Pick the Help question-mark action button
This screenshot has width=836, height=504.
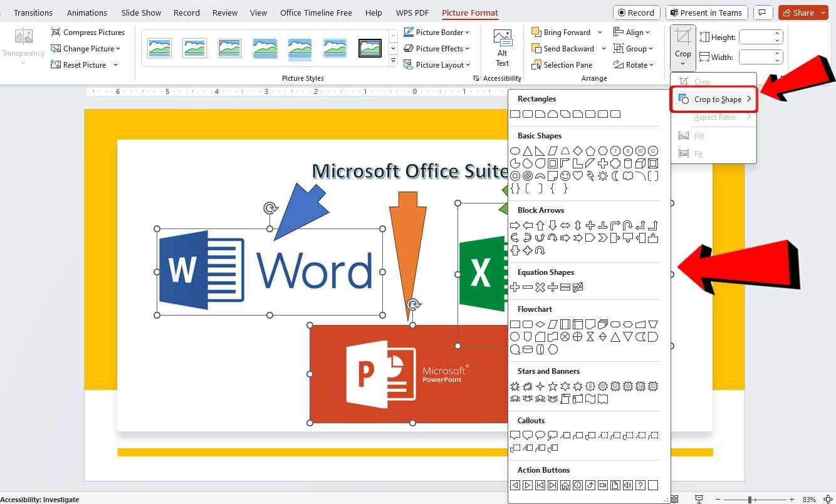click(640, 485)
